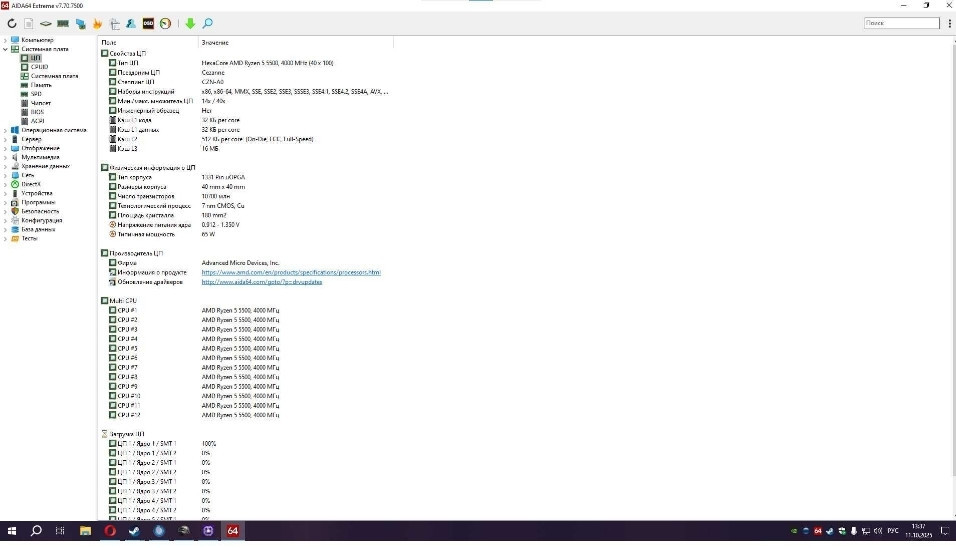The height and width of the screenshot is (548, 956).
Task: Expand Операционная система node
Action: 5,130
